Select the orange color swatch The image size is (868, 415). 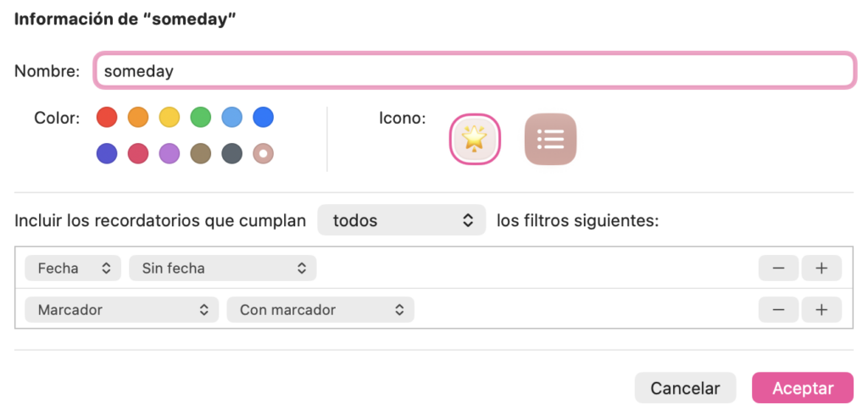138,117
